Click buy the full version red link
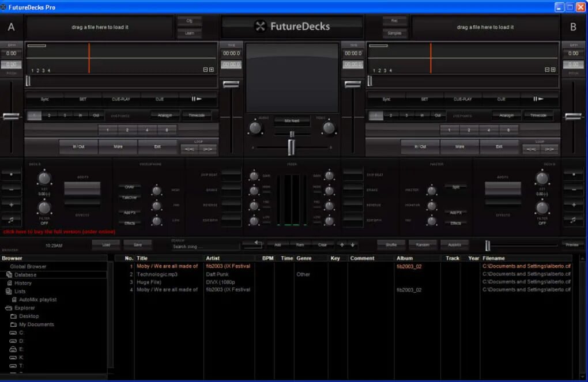Screen dimensions: 588x382 (x=59, y=232)
